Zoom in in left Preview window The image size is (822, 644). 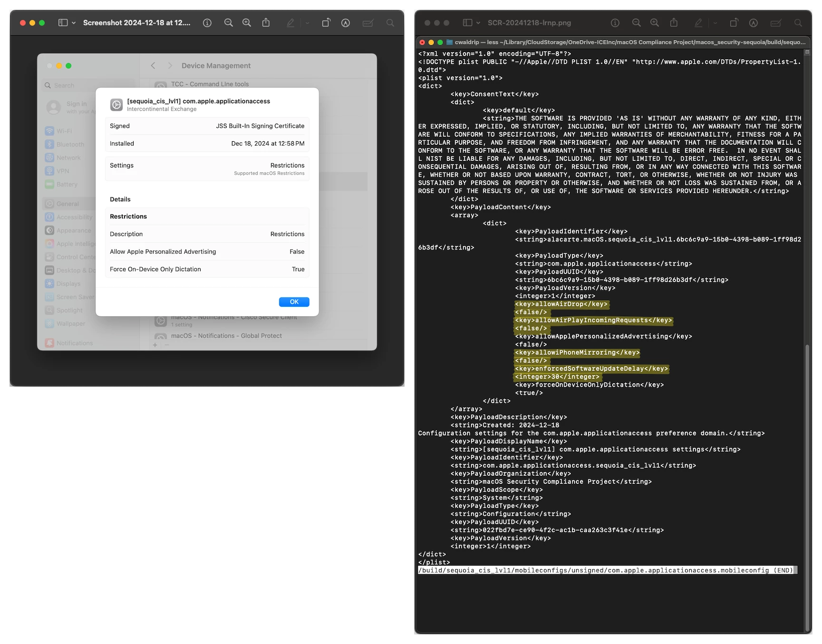click(247, 23)
